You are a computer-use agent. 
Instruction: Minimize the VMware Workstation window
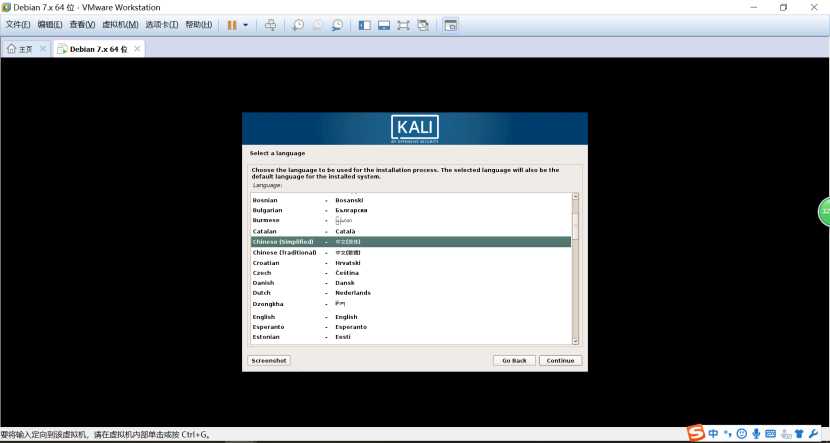point(753,7)
